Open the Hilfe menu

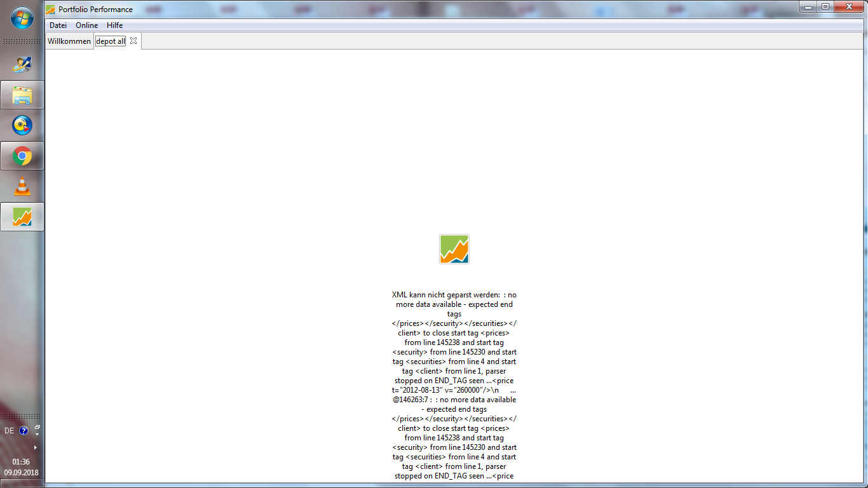[x=114, y=25]
